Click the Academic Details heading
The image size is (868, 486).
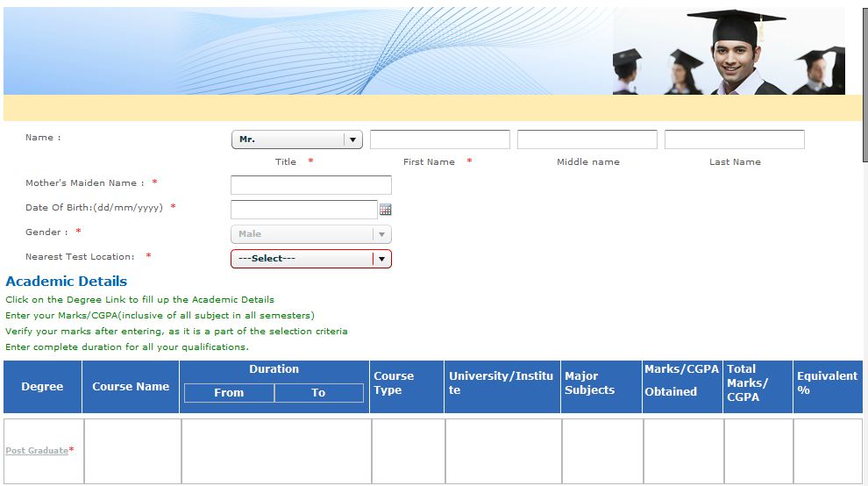pos(67,282)
